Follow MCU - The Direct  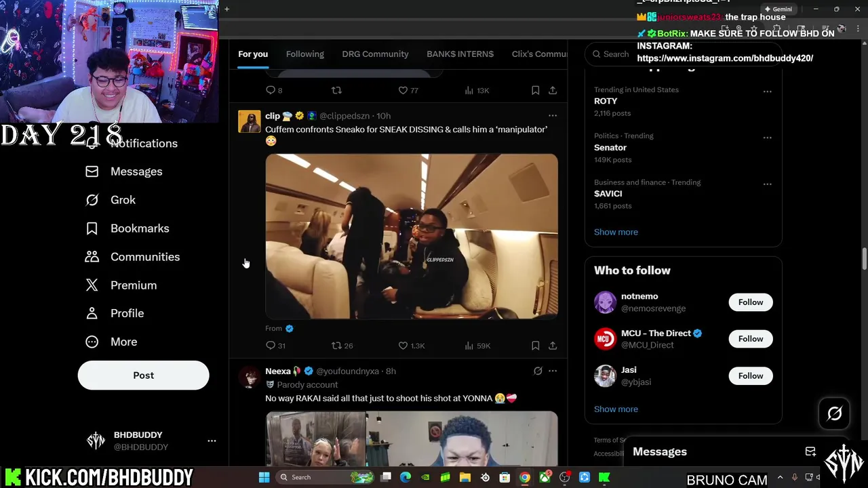click(751, 339)
